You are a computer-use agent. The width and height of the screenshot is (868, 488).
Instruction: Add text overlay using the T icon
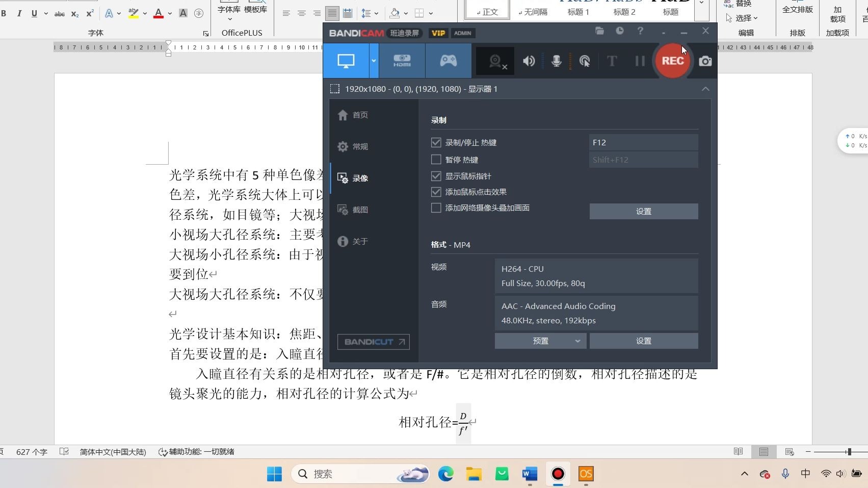(x=612, y=61)
